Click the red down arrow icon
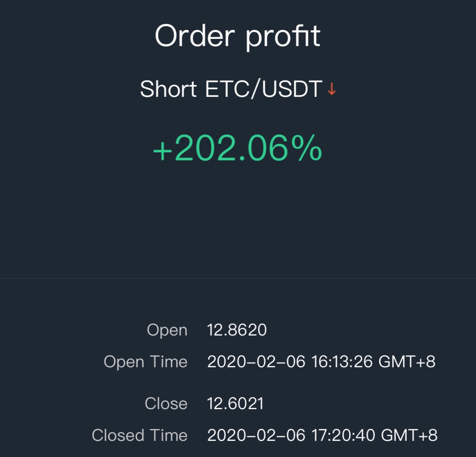 [x=332, y=89]
